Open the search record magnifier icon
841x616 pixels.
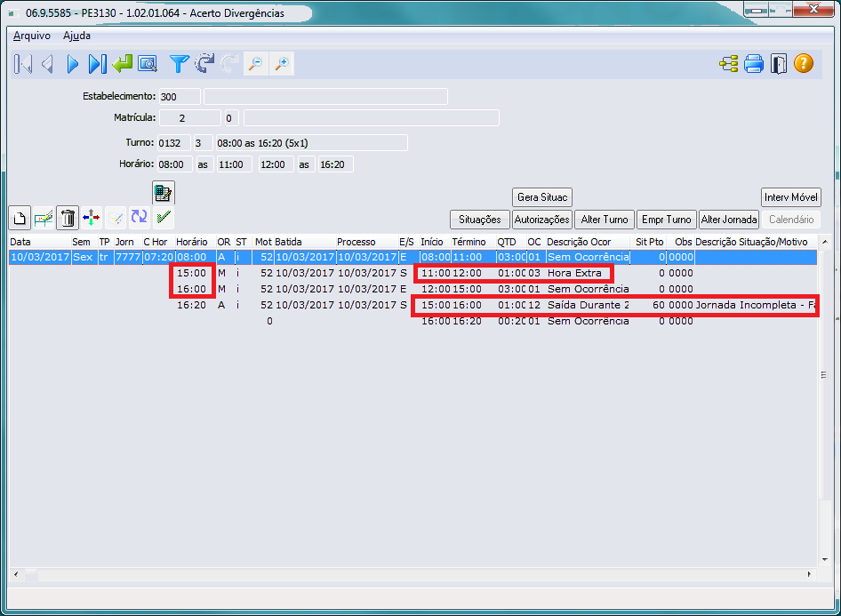pos(148,64)
